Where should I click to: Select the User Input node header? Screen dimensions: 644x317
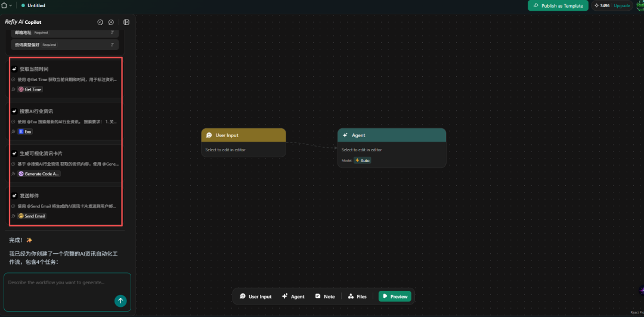(243, 135)
